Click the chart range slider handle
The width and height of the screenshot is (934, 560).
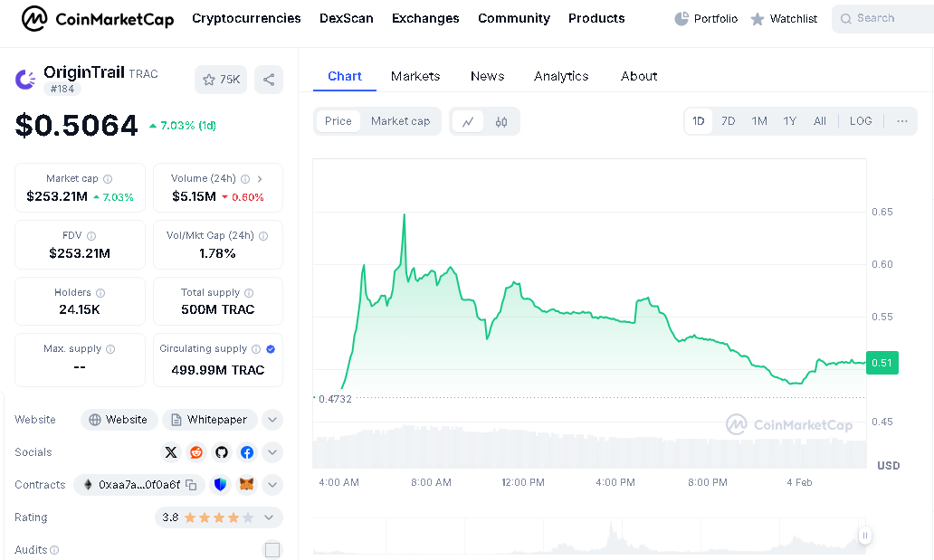coord(864,536)
